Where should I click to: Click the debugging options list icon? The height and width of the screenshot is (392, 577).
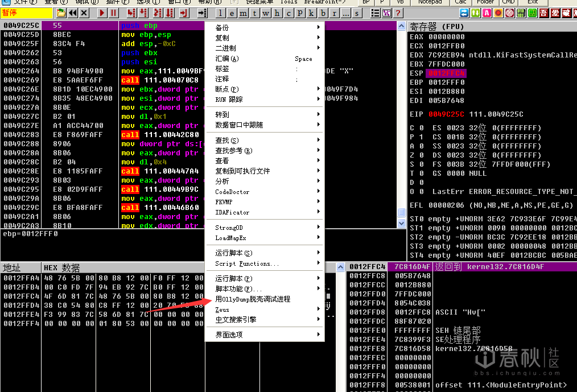click(x=375, y=13)
